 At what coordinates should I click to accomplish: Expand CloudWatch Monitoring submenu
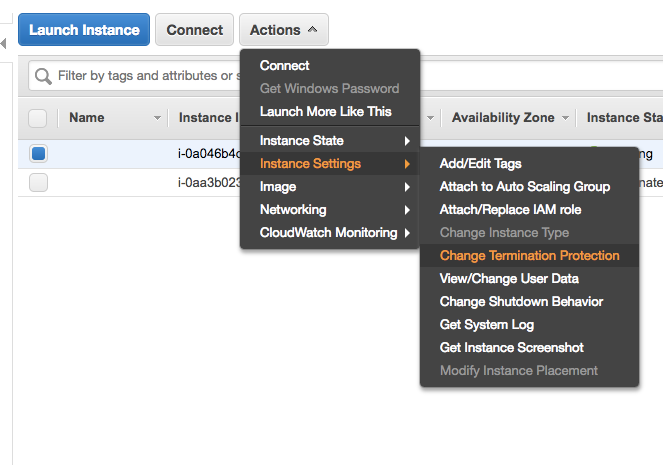(330, 232)
